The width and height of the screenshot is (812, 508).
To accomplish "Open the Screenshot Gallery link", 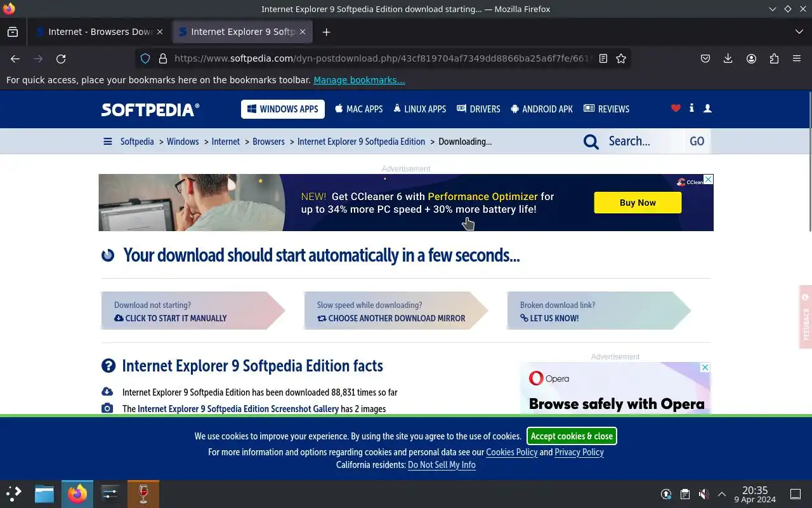I will [238, 409].
